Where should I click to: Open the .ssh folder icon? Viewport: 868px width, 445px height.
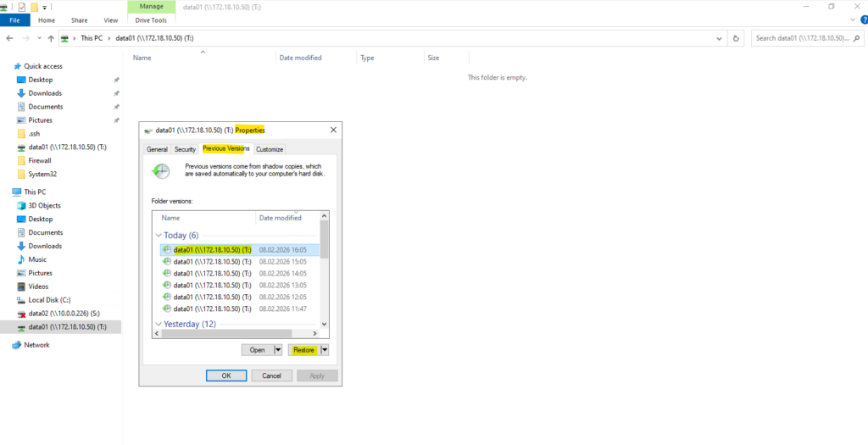pos(21,133)
